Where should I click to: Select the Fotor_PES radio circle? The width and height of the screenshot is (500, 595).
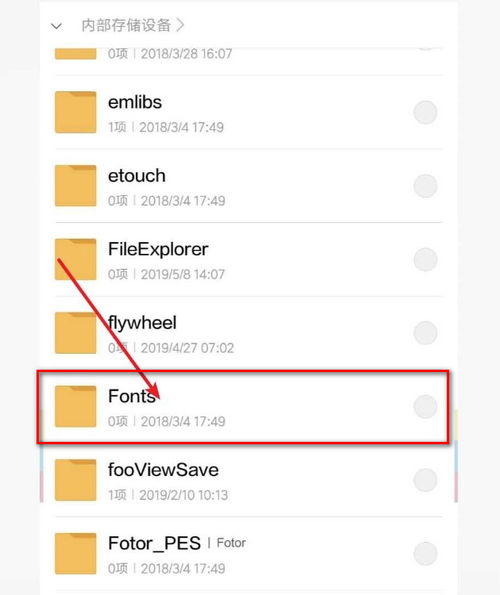tap(425, 554)
